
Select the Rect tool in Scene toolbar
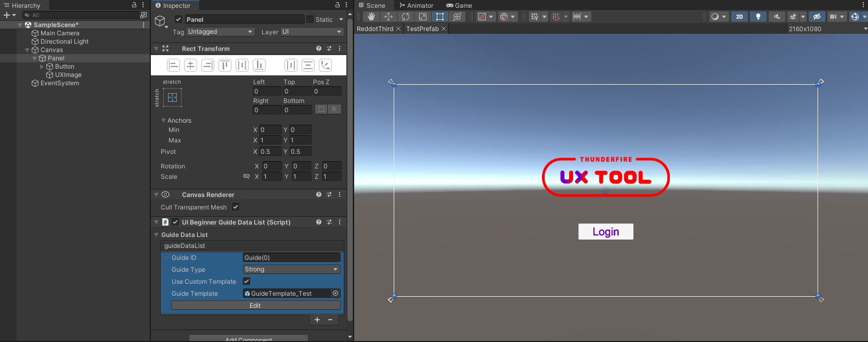click(x=440, y=17)
